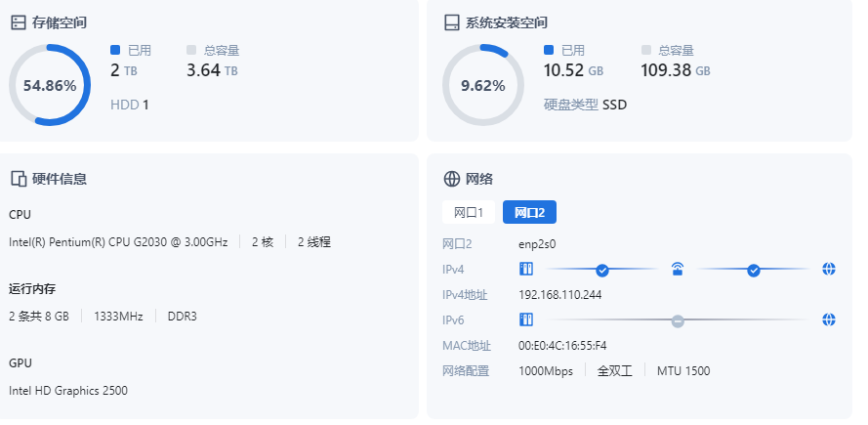Click the hardware info devices icon

(19, 179)
